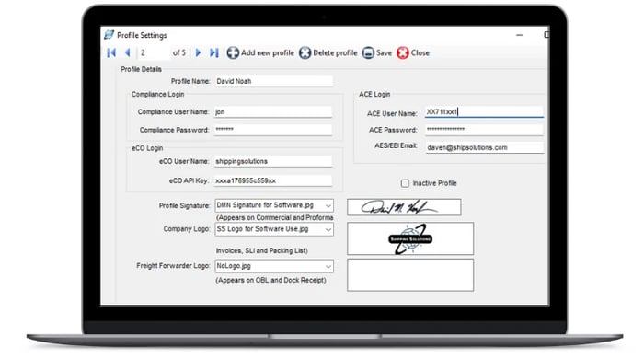
Task: Click the 'Save' label in toolbar
Action: 384,52
